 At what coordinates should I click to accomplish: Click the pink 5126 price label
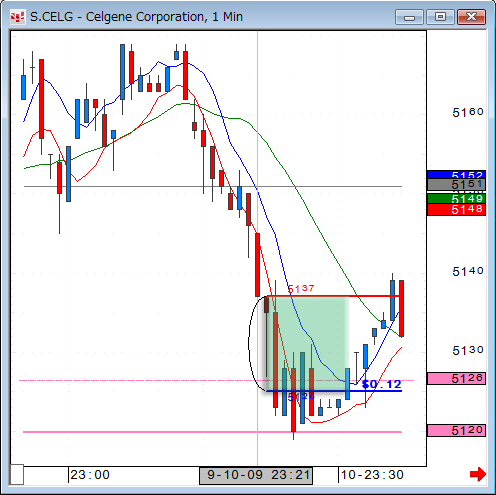456,378
